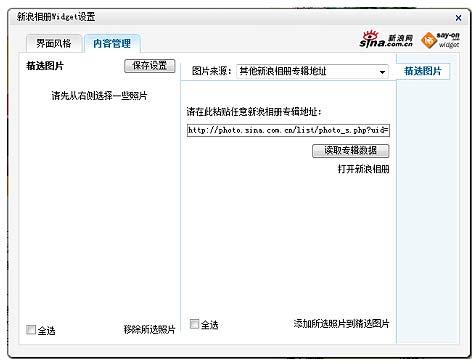Click the 图片来源 label
The height and width of the screenshot is (364, 476).
coord(211,71)
